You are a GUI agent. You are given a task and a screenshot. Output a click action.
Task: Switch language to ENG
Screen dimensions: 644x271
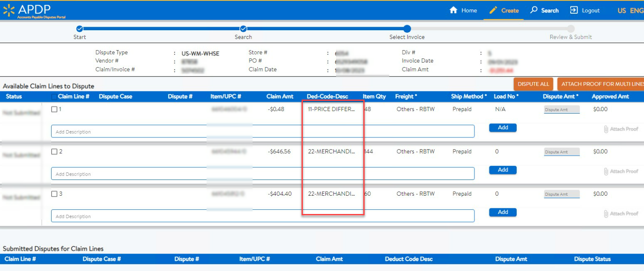[637, 10]
